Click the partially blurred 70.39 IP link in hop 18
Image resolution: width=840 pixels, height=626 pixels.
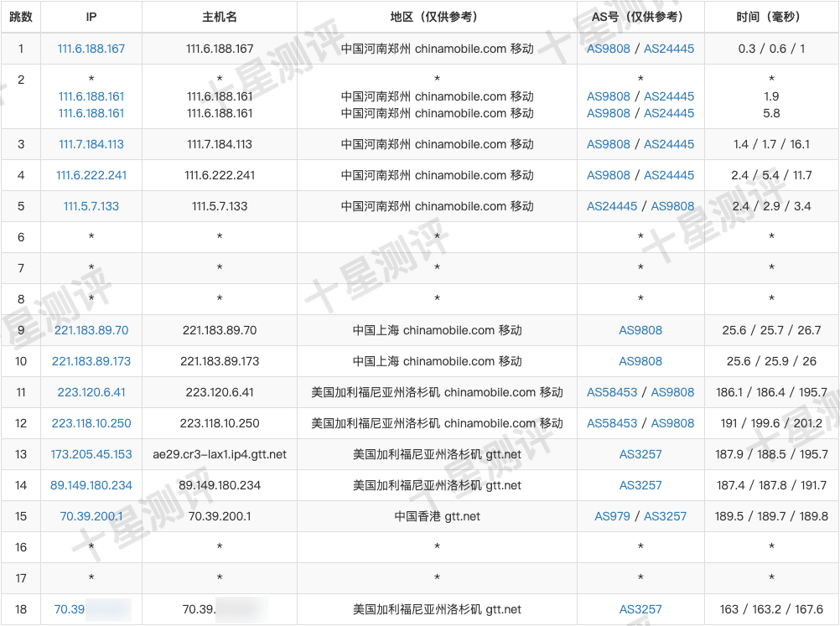pos(70,609)
